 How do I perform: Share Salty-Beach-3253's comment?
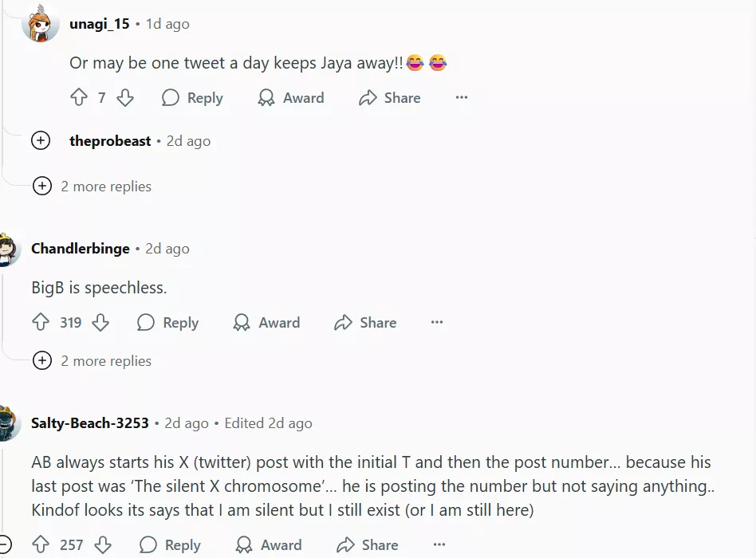tap(368, 545)
